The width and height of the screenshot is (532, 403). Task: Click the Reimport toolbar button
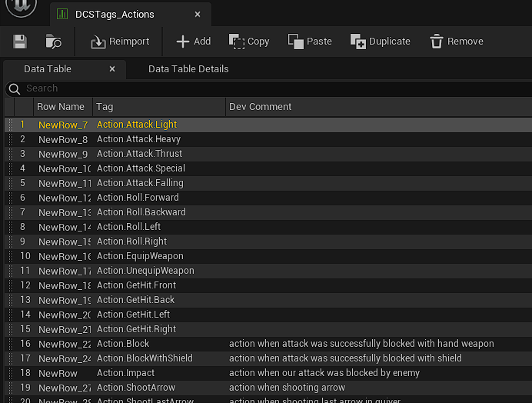120,42
